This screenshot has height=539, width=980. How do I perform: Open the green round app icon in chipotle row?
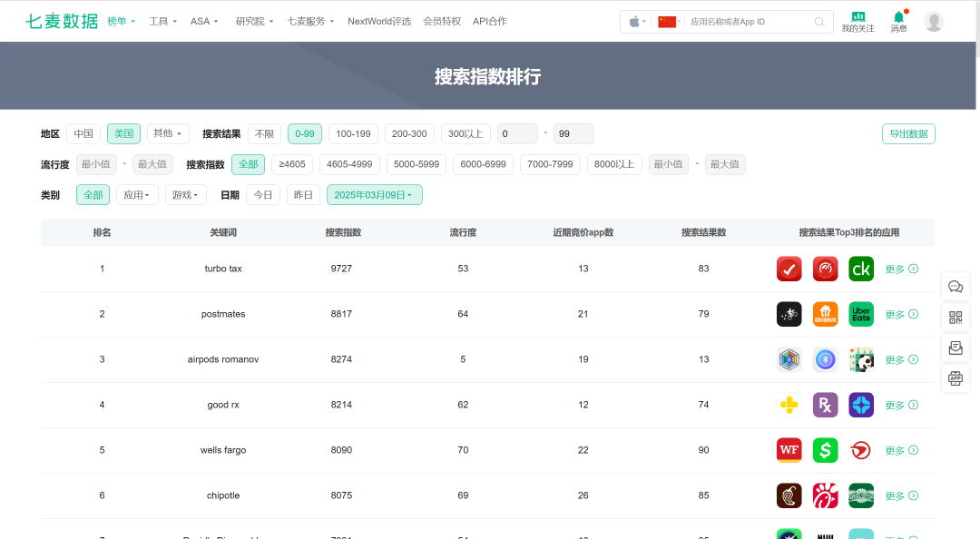pos(861,495)
